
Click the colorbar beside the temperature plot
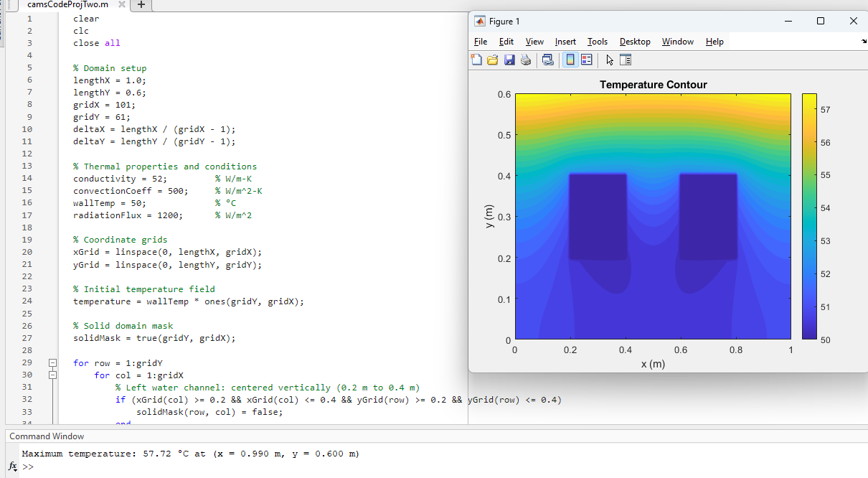[x=809, y=216]
